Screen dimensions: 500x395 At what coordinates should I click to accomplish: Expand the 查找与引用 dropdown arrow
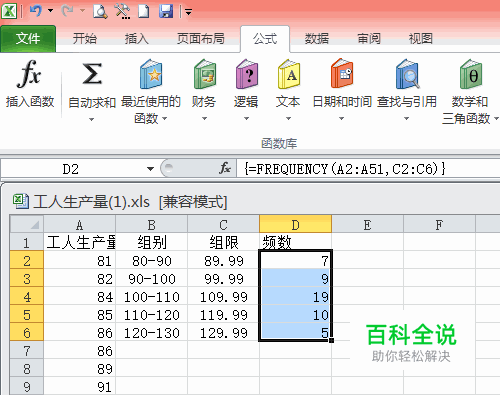406,118
